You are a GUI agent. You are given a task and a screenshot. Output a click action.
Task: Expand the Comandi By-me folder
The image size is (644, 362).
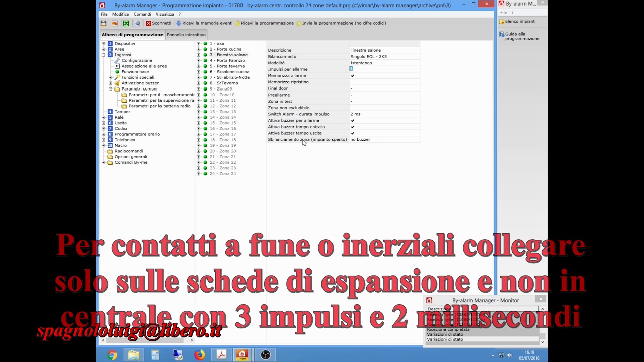[x=103, y=162]
